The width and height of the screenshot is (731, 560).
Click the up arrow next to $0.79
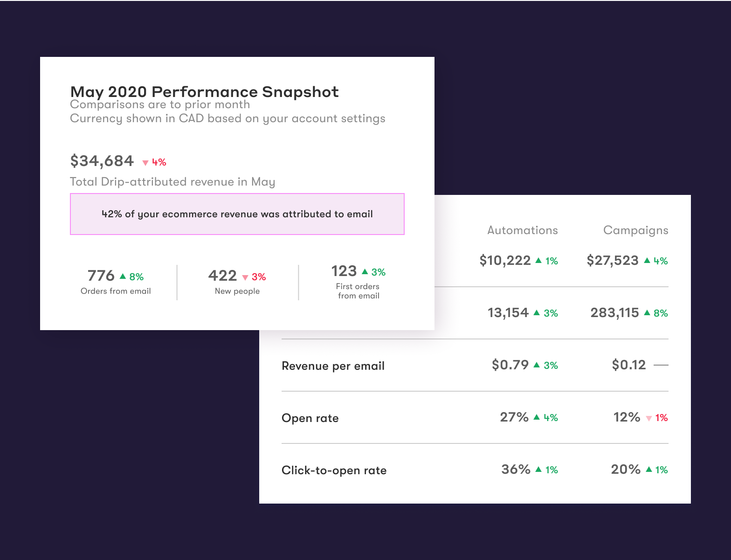pos(537,365)
